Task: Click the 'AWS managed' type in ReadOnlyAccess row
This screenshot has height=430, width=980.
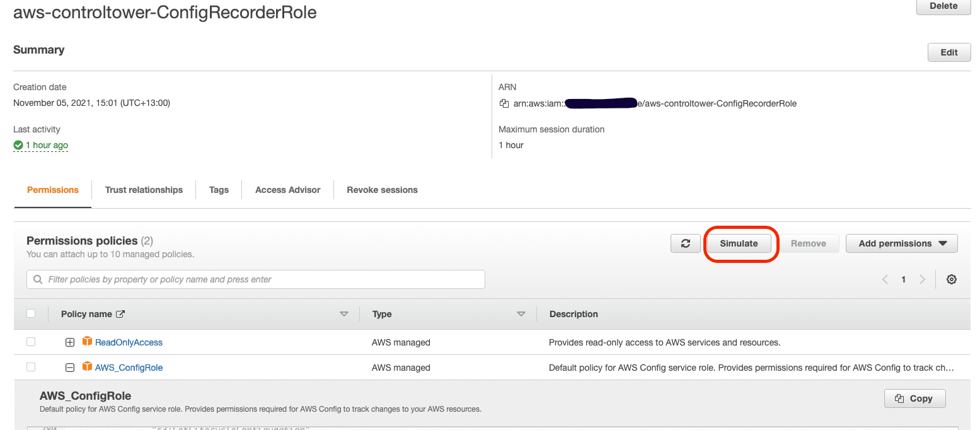Action: (x=401, y=342)
